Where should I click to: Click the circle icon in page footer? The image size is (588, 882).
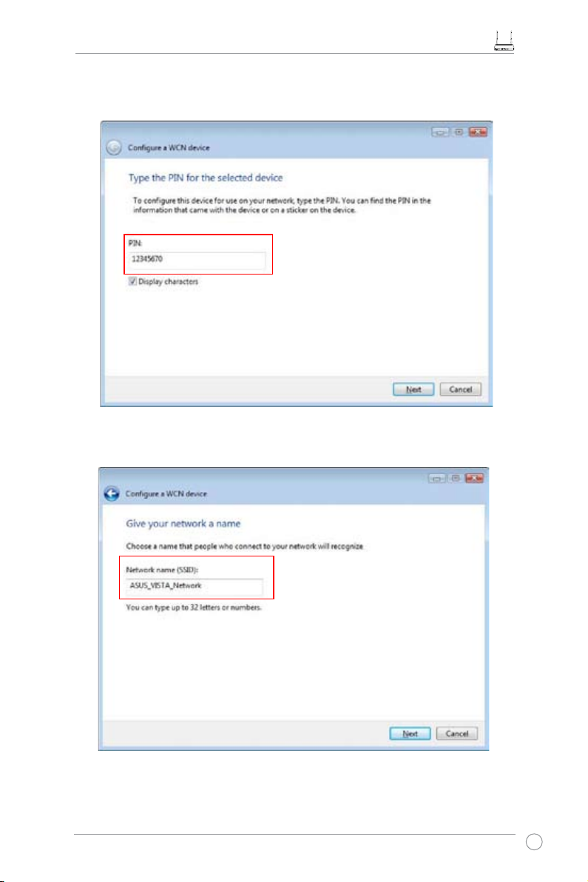point(534,842)
